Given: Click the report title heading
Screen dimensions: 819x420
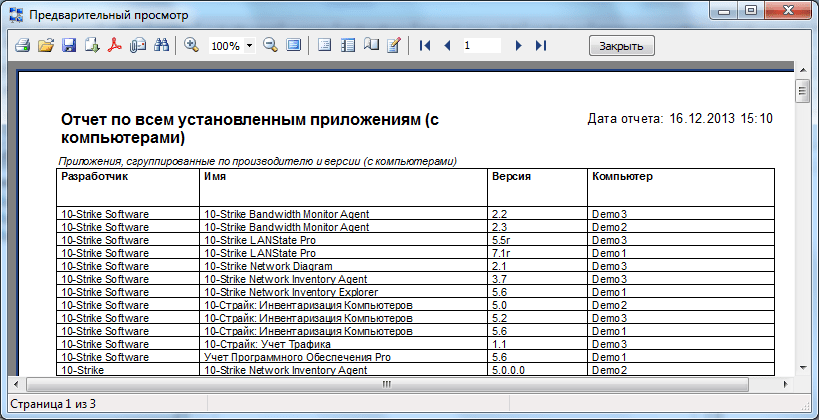Looking at the screenshot, I should coord(250,129).
